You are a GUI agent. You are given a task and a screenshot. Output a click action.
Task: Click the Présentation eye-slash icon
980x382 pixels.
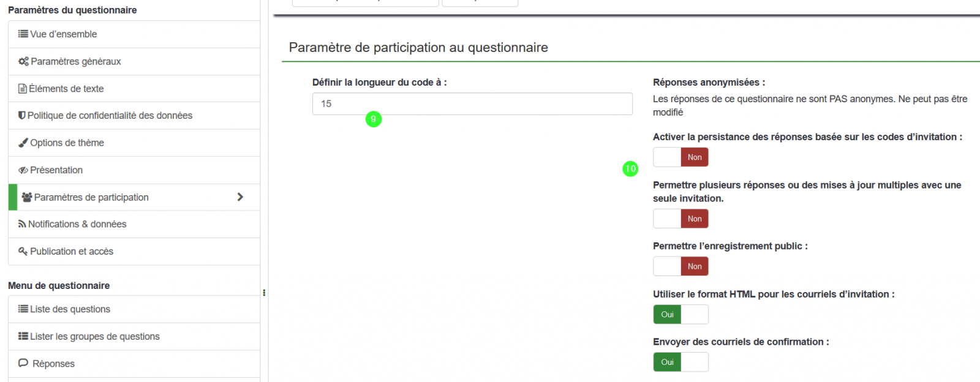pyautogui.click(x=23, y=170)
